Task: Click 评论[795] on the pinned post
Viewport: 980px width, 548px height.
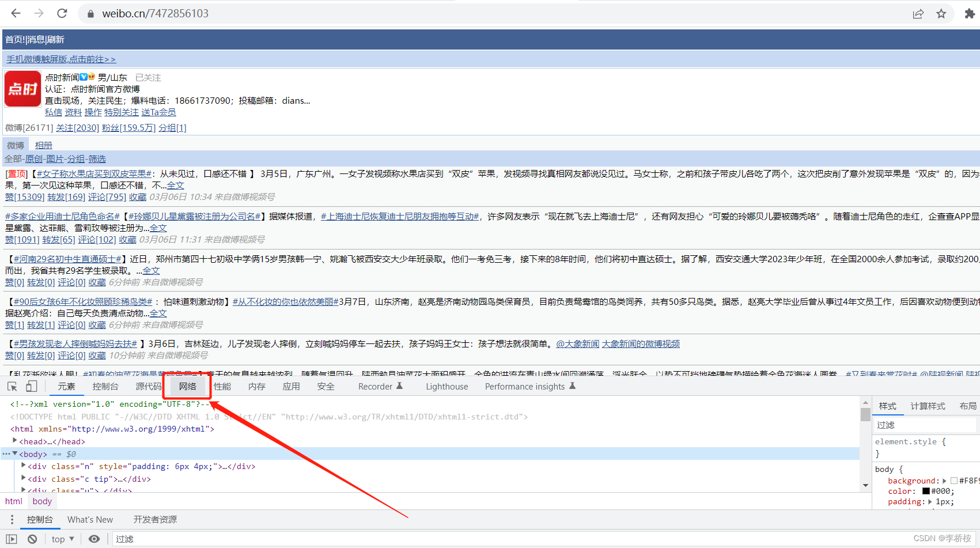Action: tap(107, 197)
